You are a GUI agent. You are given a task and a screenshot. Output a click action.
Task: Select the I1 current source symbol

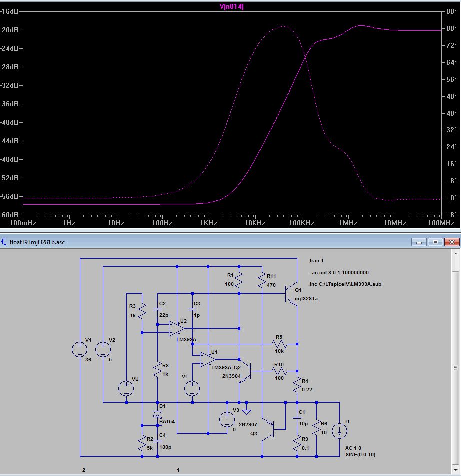tap(340, 431)
